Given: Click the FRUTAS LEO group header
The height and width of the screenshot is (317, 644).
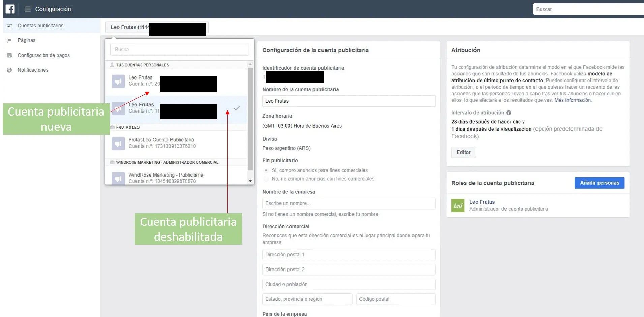Looking at the screenshot, I should 176,127.
